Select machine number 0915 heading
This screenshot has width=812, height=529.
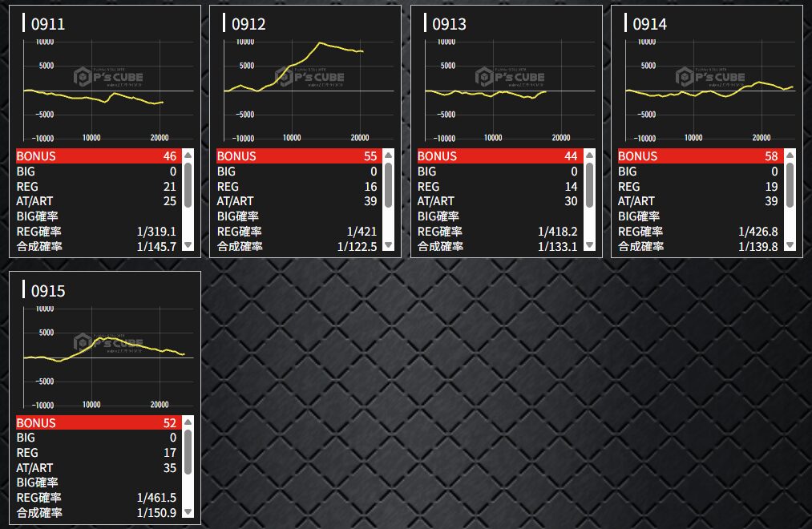(x=47, y=291)
